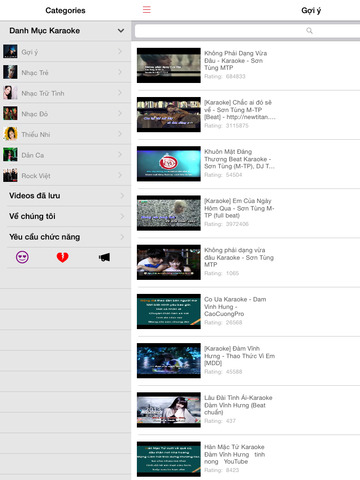Expand Videos đã lưu chevron arrow
This screenshot has width=360, height=480.
pos(122,196)
